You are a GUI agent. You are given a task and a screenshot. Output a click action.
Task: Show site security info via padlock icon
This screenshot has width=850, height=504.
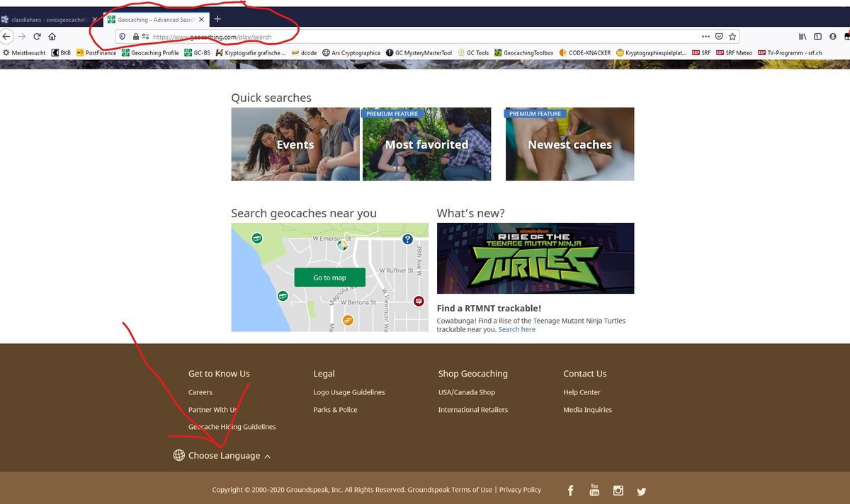pyautogui.click(x=135, y=36)
